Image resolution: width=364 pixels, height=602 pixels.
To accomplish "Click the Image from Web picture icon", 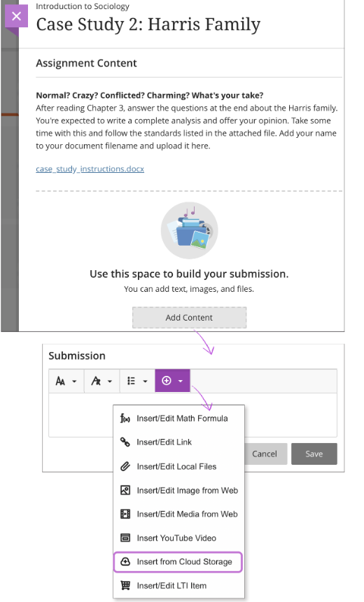I will click(x=125, y=490).
